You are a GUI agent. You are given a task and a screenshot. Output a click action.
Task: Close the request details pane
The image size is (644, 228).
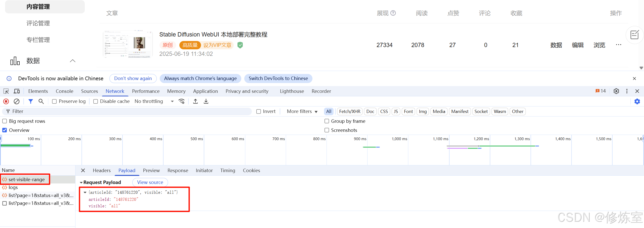(83, 170)
